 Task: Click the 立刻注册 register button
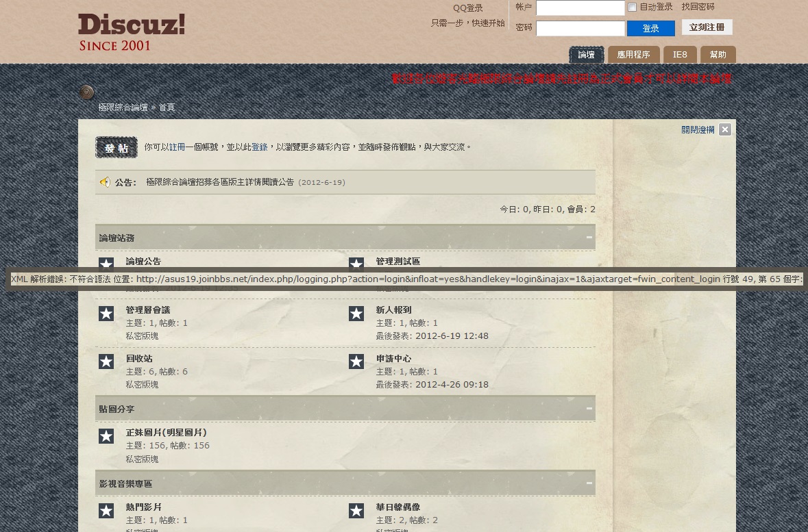click(x=707, y=27)
